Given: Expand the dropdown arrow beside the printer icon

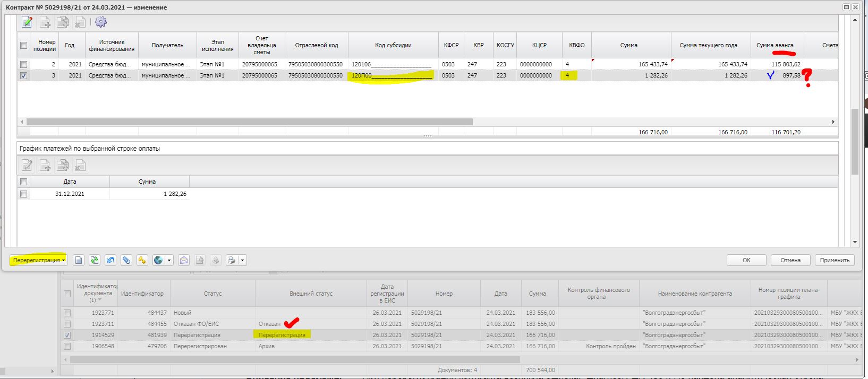Looking at the screenshot, I should (242, 260).
